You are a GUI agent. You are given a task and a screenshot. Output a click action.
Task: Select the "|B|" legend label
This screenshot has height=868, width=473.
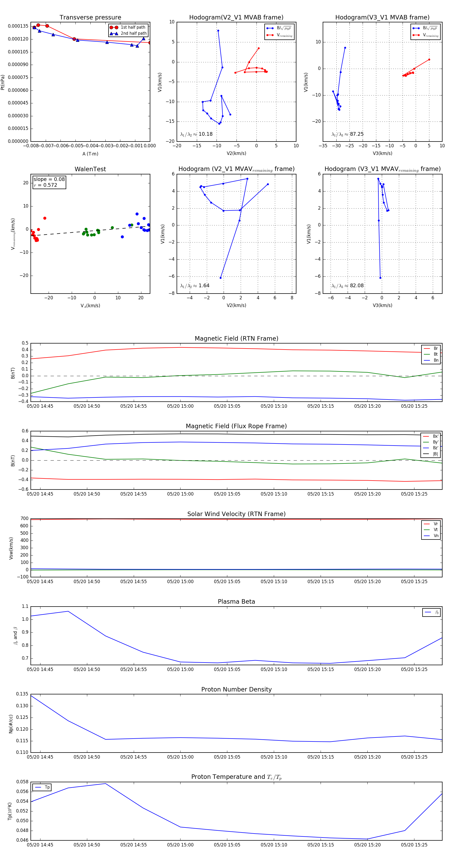point(435,454)
